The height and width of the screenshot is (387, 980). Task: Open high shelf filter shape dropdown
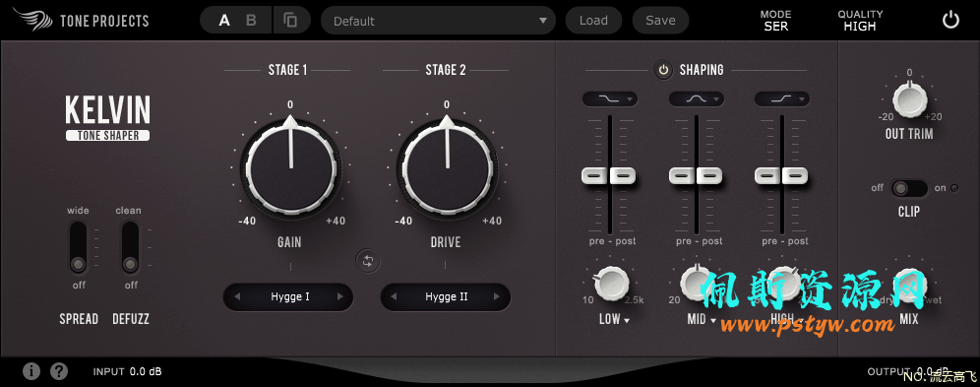point(782,98)
